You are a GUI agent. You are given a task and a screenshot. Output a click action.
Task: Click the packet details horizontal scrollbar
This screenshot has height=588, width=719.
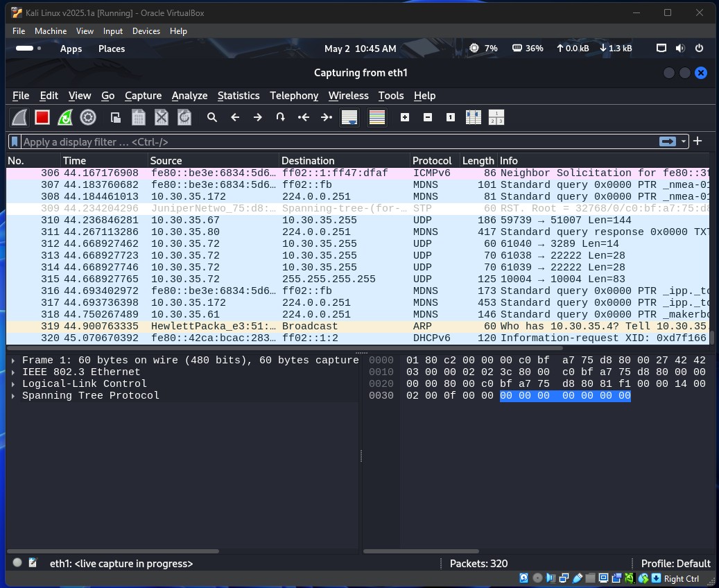click(x=113, y=551)
